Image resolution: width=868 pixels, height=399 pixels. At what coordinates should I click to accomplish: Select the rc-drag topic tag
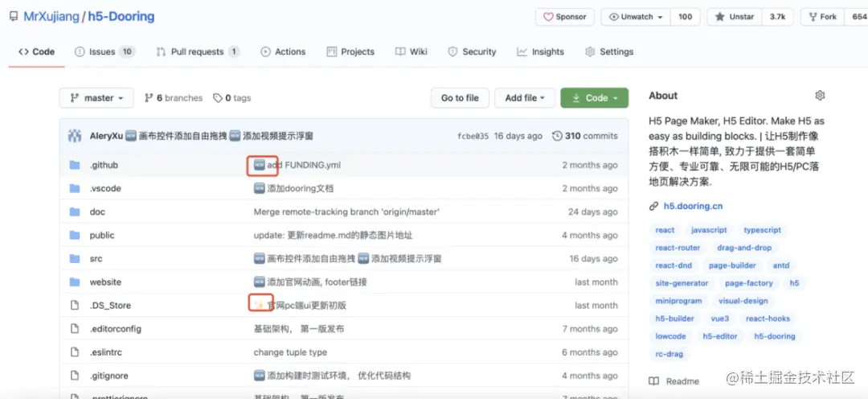pyautogui.click(x=669, y=354)
